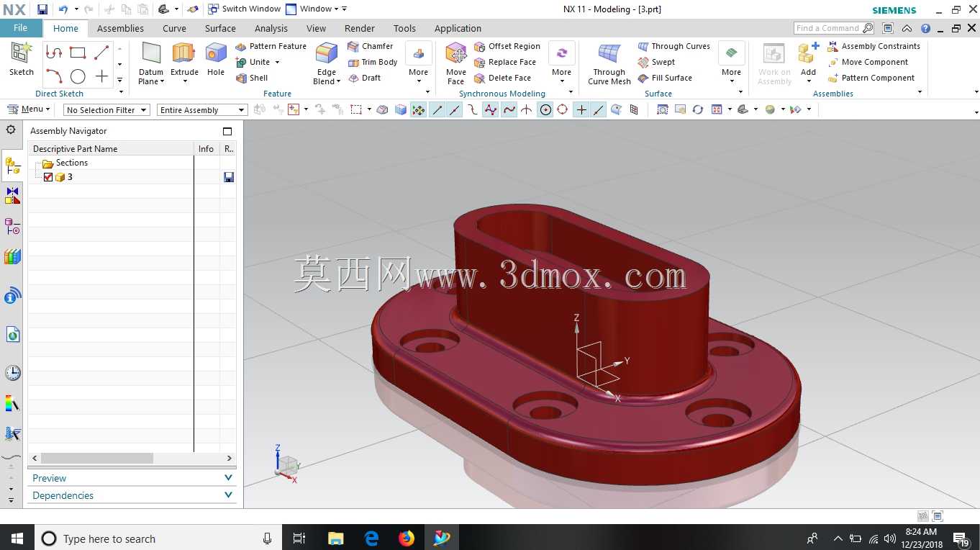Click the Edge Blend tool icon
Image resolution: width=980 pixels, height=550 pixels.
point(327,53)
